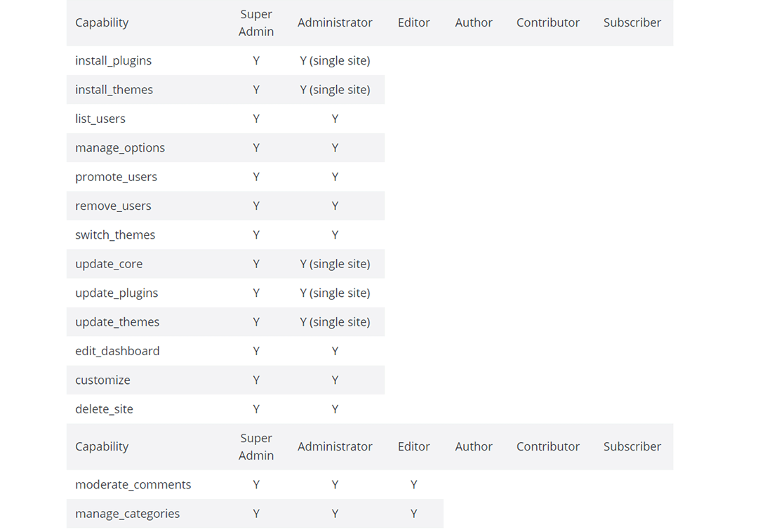The height and width of the screenshot is (532, 772).
Task: Click Administrator's "Y (single site)" for update_core
Action: 335,264
